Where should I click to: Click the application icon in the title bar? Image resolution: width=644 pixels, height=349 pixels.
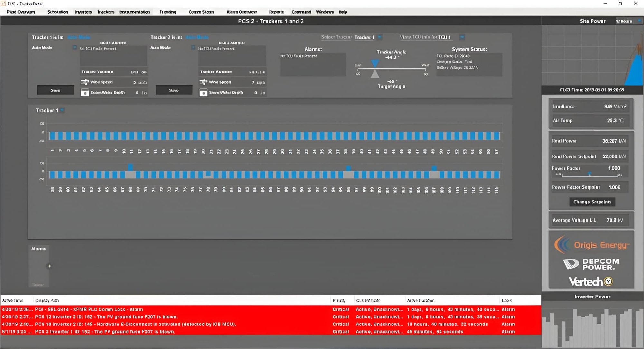(x=4, y=4)
